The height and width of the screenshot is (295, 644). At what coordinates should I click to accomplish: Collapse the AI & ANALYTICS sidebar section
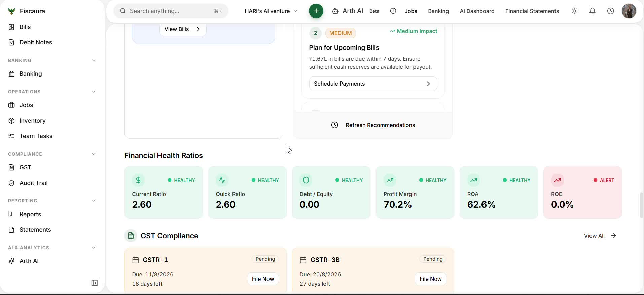94,248
